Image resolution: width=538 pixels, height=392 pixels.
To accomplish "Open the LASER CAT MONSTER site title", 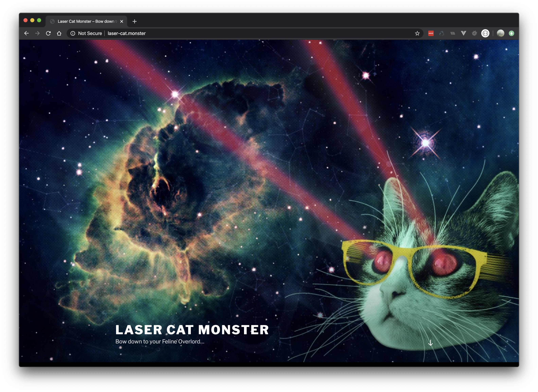I will coord(192,330).
